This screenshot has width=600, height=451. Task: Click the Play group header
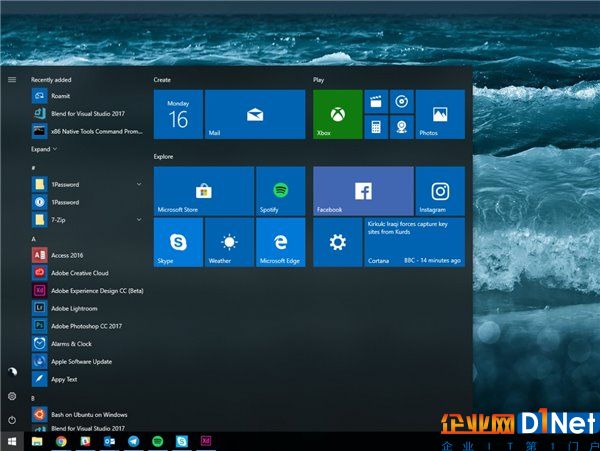tap(318, 80)
